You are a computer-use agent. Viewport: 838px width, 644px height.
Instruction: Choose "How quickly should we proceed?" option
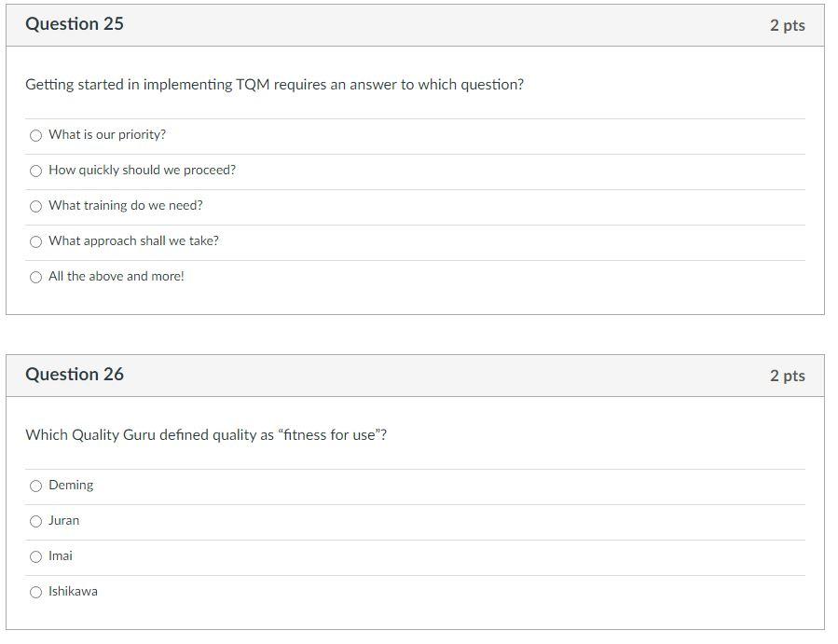[x=35, y=171]
